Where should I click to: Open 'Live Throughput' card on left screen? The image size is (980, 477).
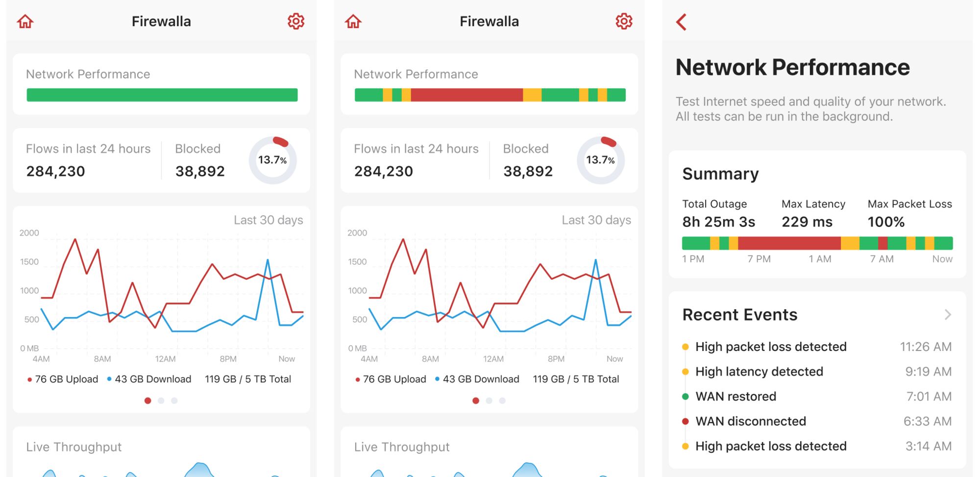click(x=161, y=452)
